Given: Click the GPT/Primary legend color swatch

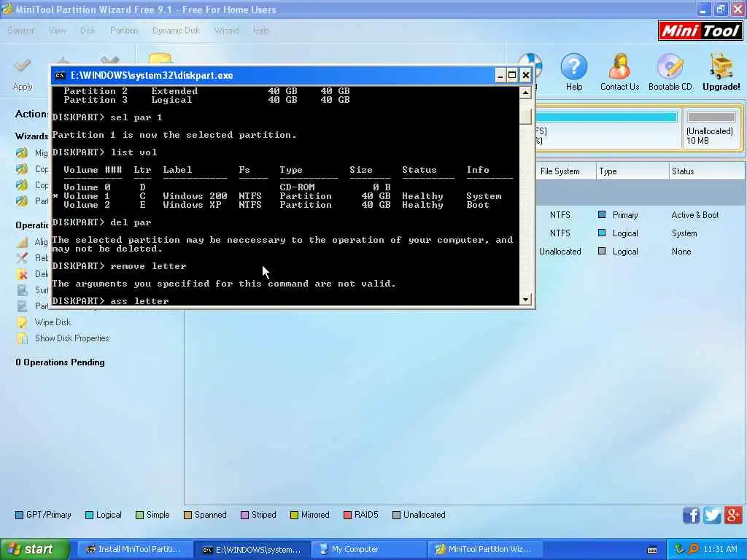Looking at the screenshot, I should tap(19, 516).
